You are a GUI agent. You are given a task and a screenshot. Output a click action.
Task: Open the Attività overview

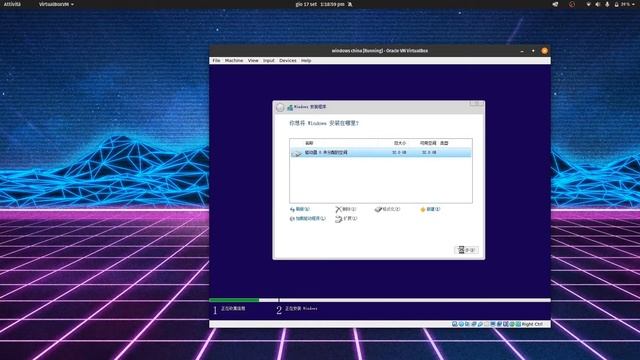coord(12,4)
